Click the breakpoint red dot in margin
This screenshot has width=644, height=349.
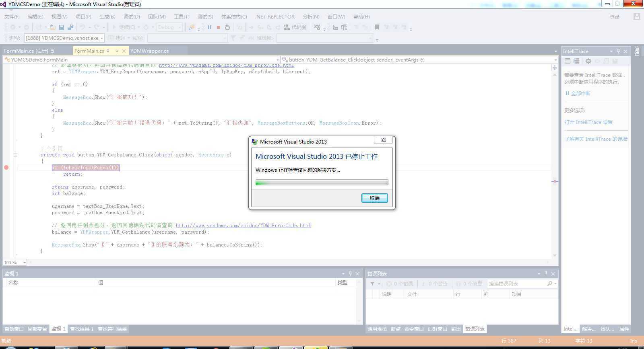click(6, 168)
